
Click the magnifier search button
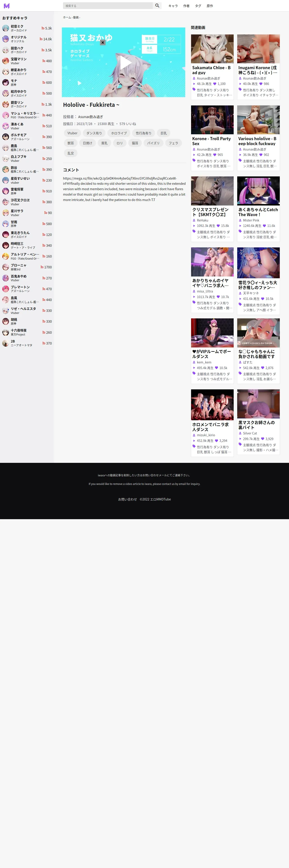tap(157, 6)
